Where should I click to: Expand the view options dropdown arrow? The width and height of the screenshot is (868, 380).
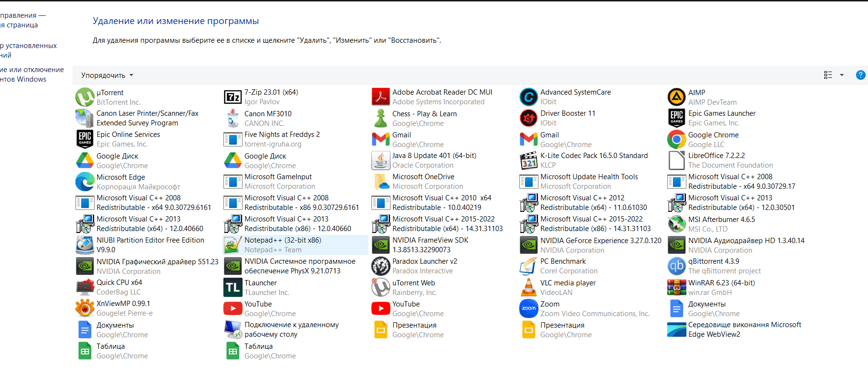coord(842,75)
